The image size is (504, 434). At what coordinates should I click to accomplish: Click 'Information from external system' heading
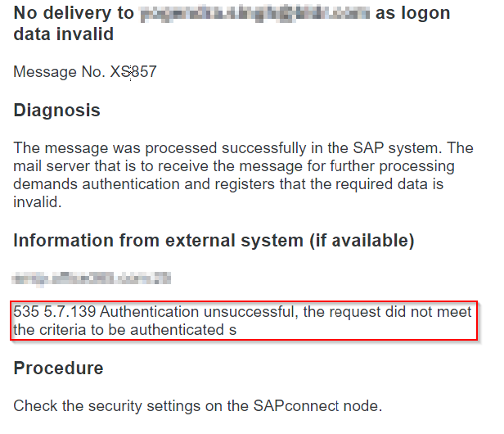(159, 241)
